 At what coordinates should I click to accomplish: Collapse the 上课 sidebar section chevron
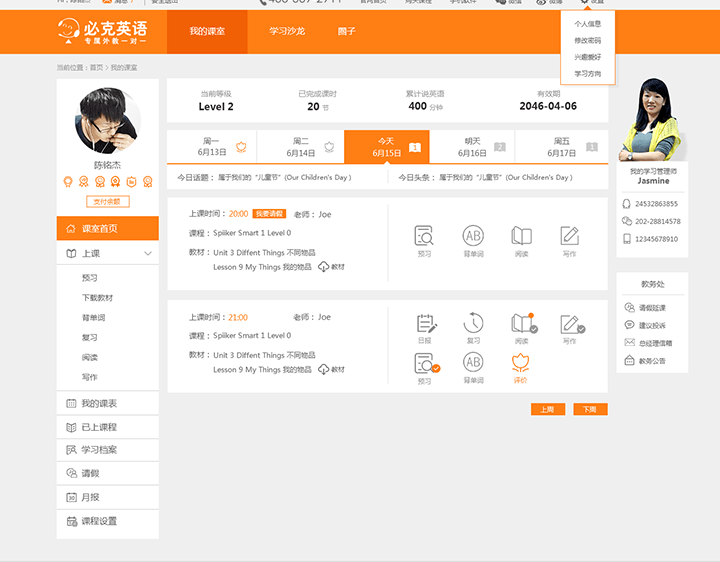coord(148,254)
